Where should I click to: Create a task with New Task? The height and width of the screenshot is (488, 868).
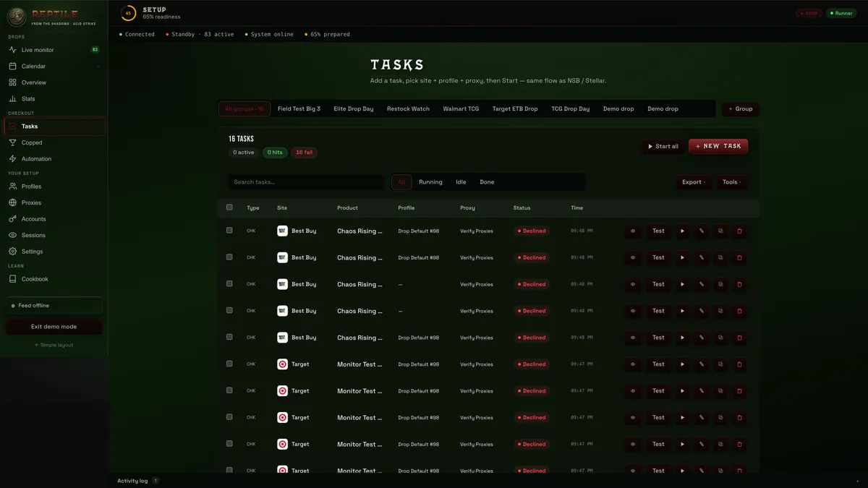click(x=718, y=146)
